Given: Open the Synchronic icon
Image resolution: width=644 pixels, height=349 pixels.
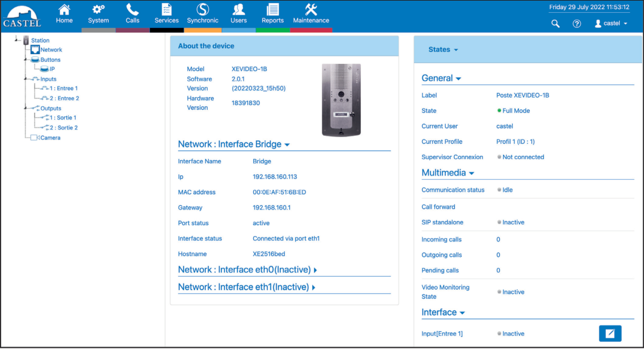Looking at the screenshot, I should (202, 10).
